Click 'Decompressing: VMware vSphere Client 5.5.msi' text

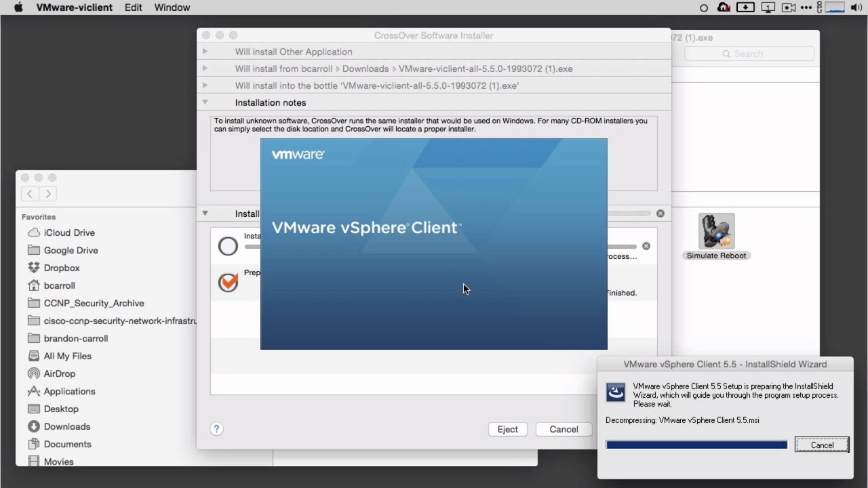point(682,420)
